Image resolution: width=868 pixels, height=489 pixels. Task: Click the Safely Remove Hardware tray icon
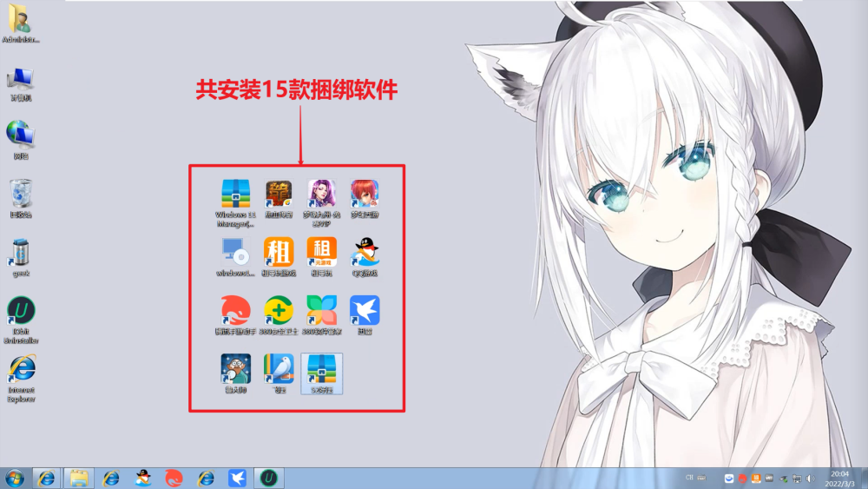(783, 479)
